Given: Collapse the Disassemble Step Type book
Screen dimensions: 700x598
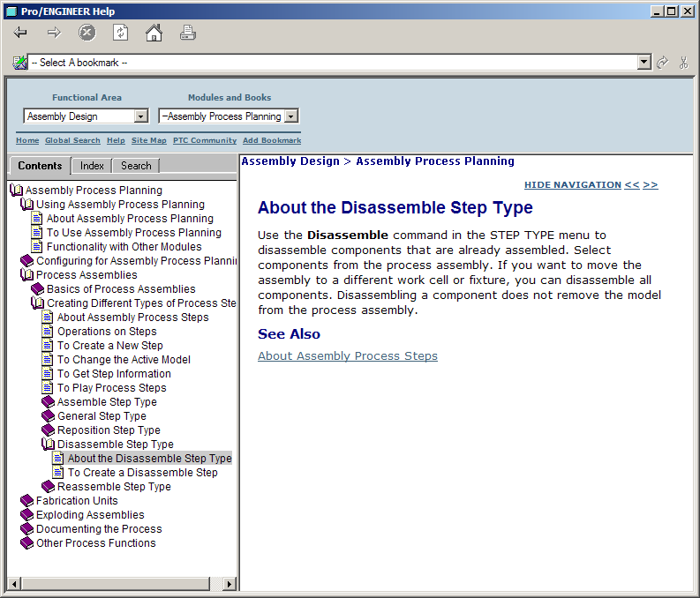Looking at the screenshot, I should [x=48, y=445].
